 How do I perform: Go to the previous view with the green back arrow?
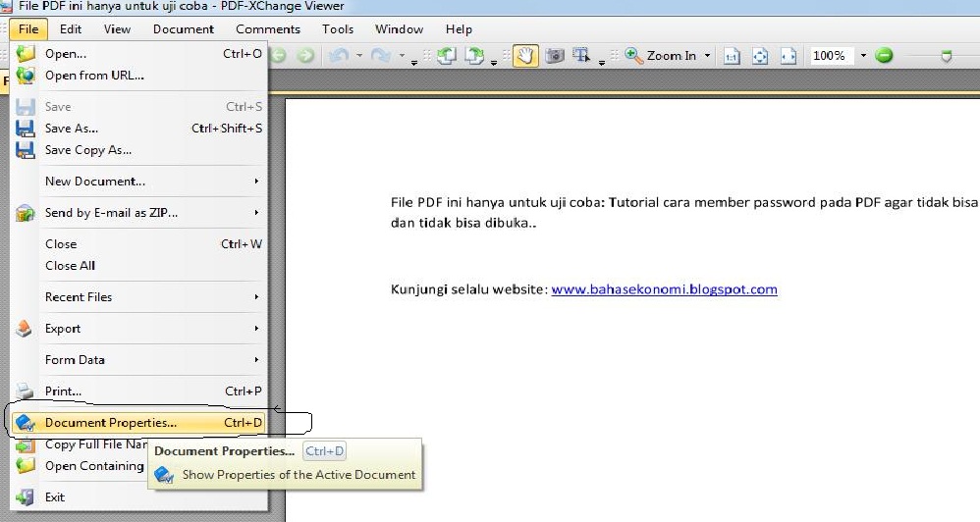[x=278, y=56]
